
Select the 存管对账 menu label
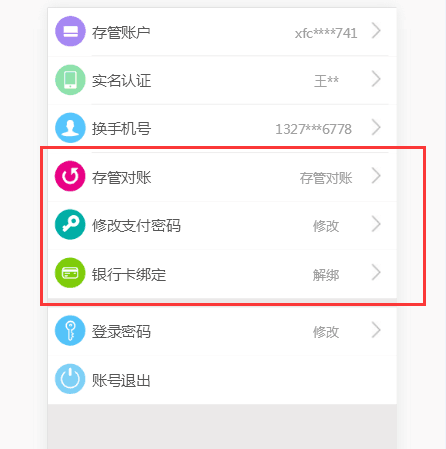click(122, 178)
